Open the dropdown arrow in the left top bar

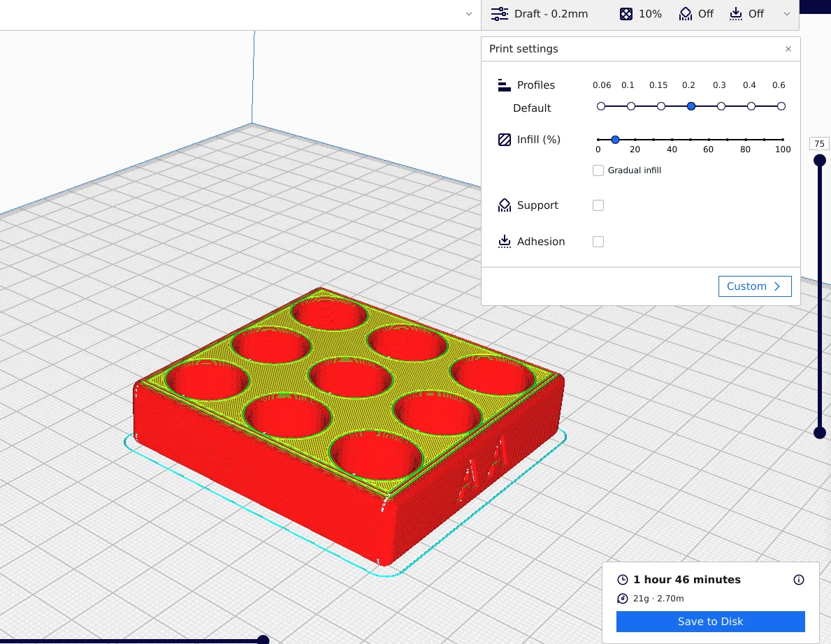coord(468,14)
